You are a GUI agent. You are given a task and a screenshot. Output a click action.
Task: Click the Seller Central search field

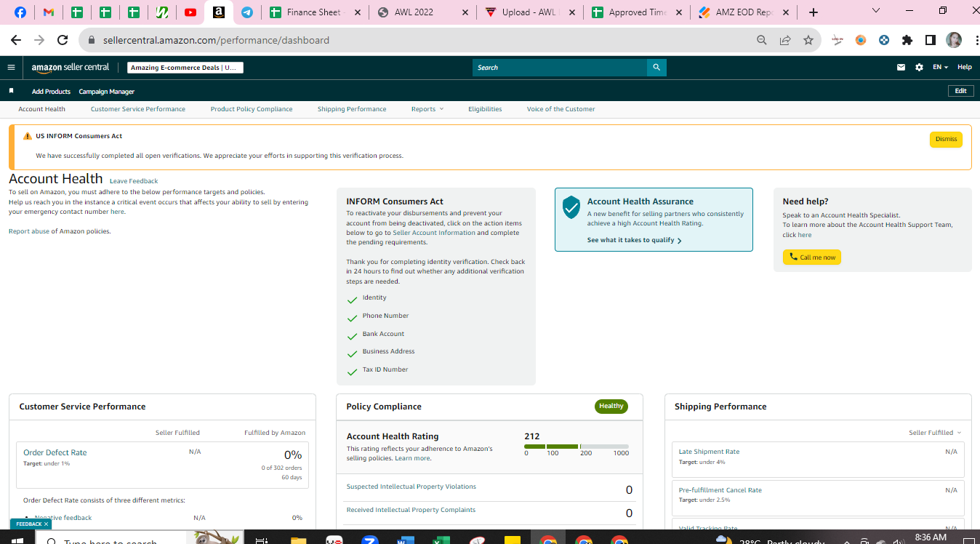[x=560, y=68]
